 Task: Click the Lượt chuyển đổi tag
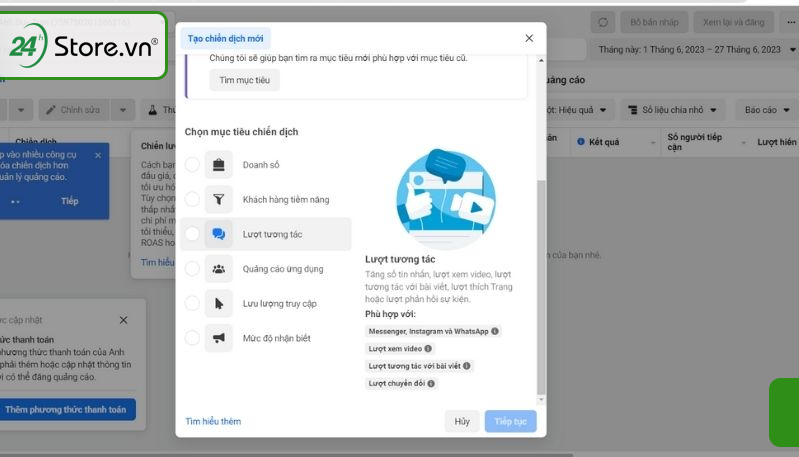pos(402,383)
